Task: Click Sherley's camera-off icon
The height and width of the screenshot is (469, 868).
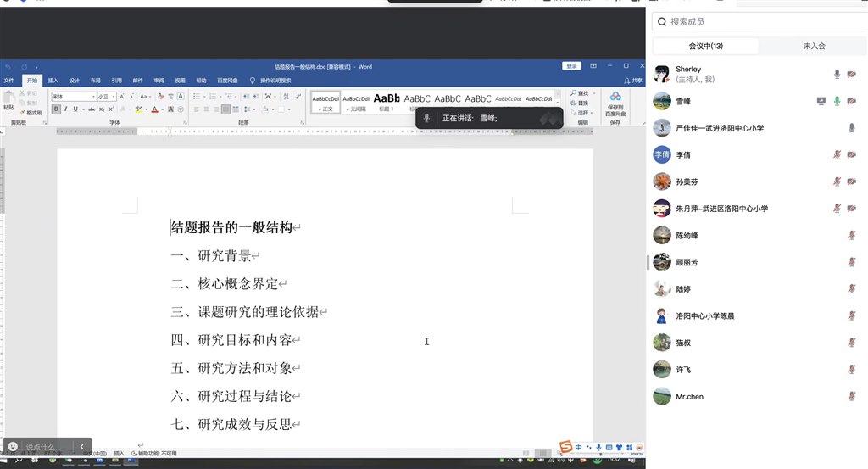Action: pyautogui.click(x=852, y=74)
